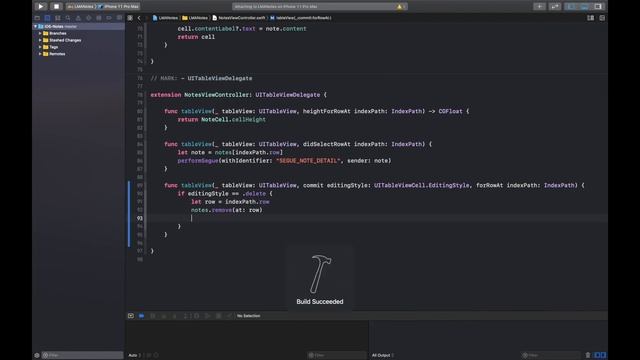Open the Library with the plus button

point(539,7)
